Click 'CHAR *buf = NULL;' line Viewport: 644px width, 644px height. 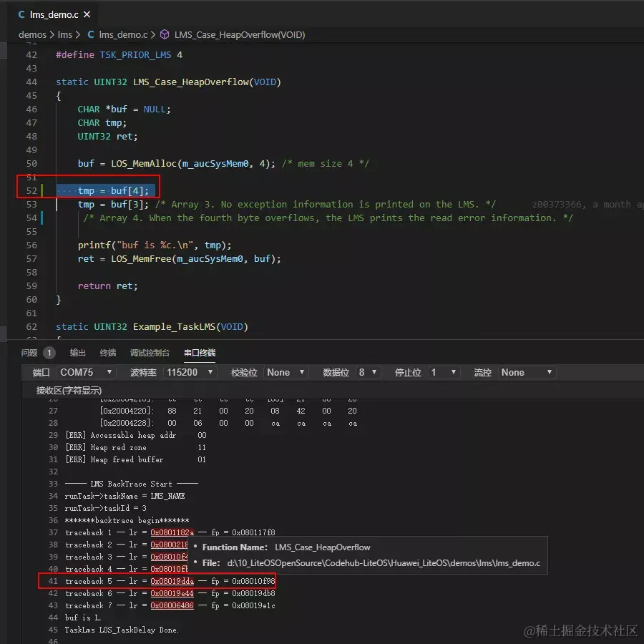point(124,109)
